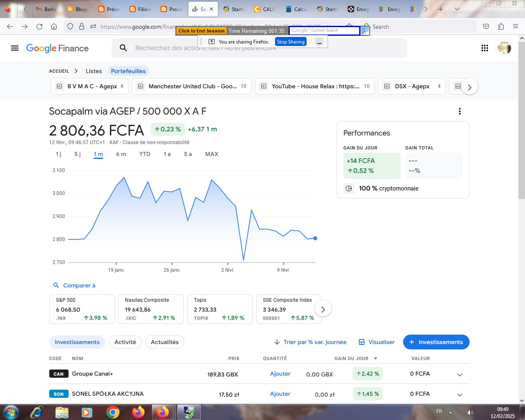Click the portfolio three-dot options menu
The width and height of the screenshot is (525, 420).
460,111
